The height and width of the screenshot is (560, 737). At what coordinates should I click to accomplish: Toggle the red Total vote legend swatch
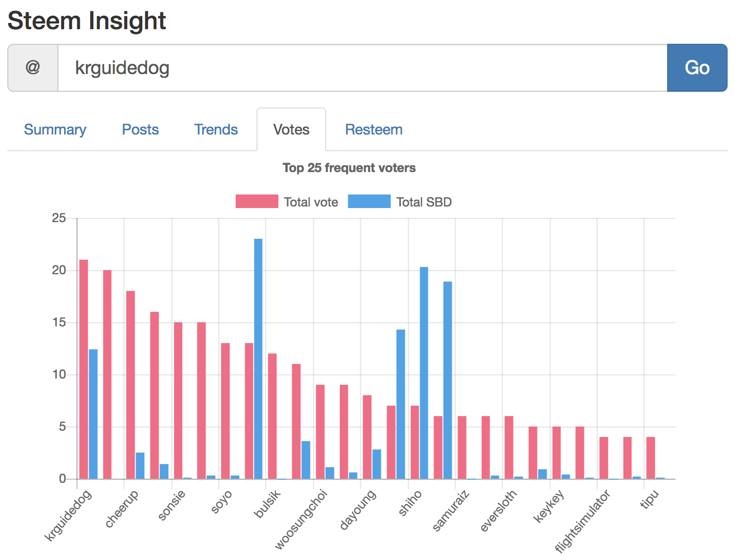click(x=256, y=201)
